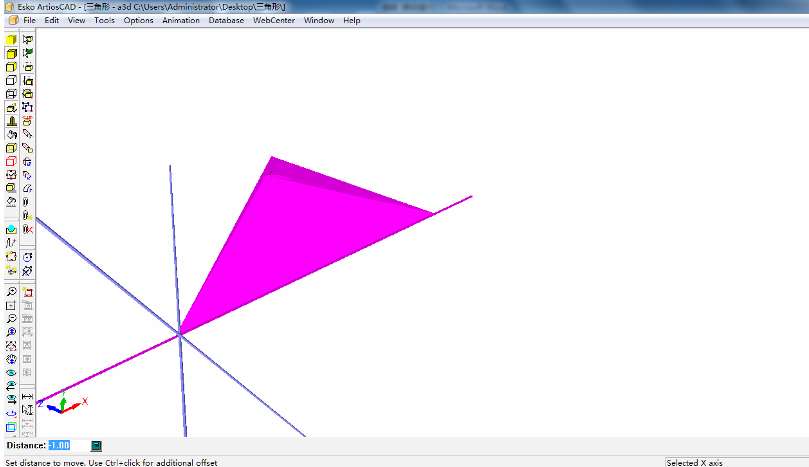This screenshot has height=467, width=809.
Task: Select the solid yellow cube view icon
Action: pyautogui.click(x=11, y=40)
